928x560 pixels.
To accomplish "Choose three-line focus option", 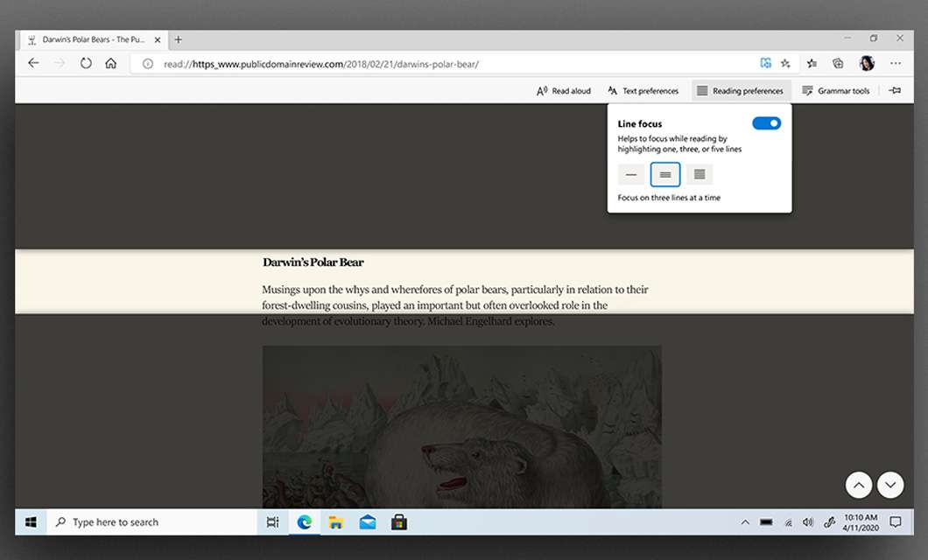I will [x=665, y=174].
